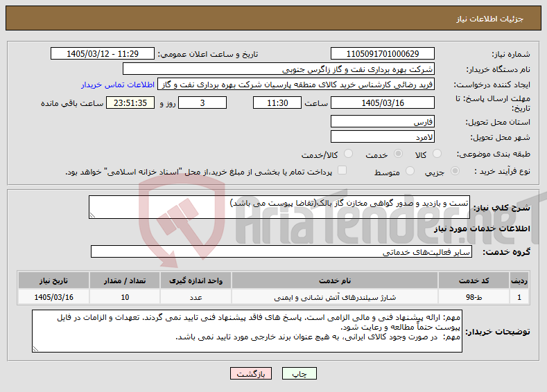Click the need number field 1105091701000629
The image size is (547, 392).
[x=382, y=53]
